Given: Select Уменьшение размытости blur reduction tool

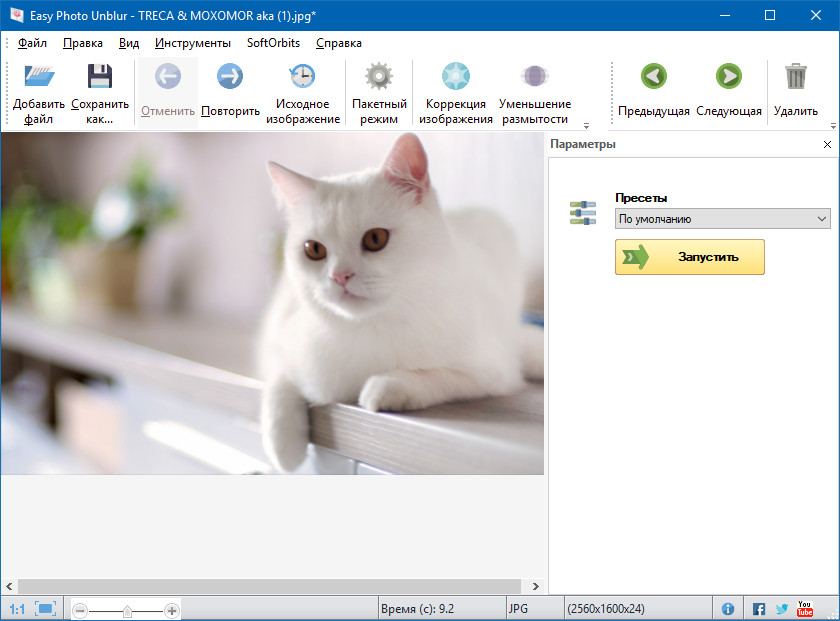Looking at the screenshot, I should [535, 78].
